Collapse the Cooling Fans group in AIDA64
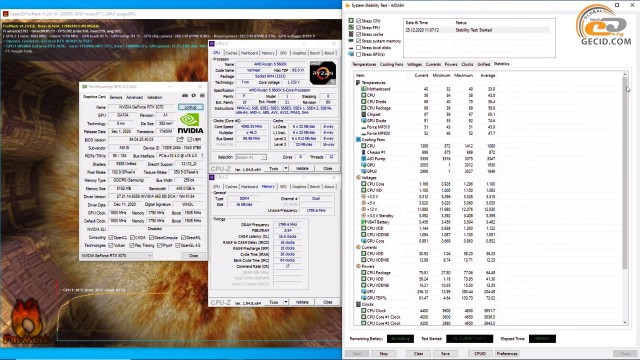The width and height of the screenshot is (640, 360). [x=358, y=140]
